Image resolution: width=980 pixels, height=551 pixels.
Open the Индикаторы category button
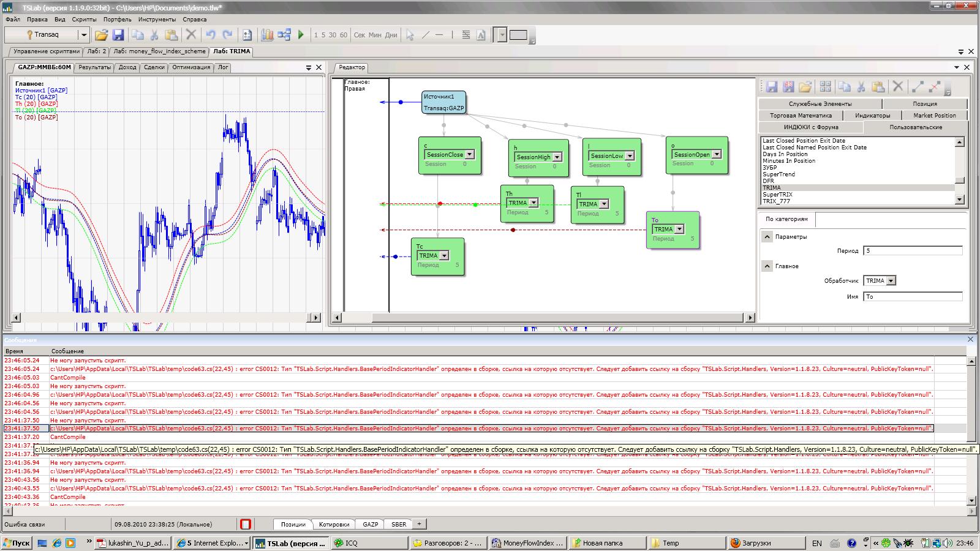tap(872, 115)
